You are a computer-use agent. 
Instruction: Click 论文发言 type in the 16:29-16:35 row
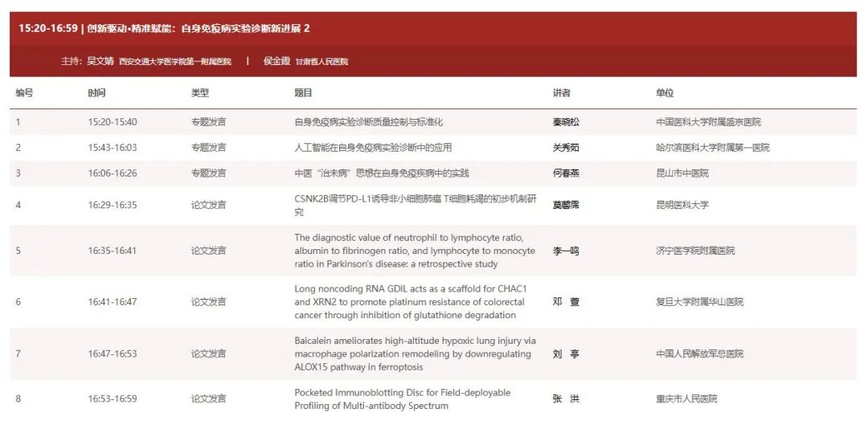pos(209,205)
